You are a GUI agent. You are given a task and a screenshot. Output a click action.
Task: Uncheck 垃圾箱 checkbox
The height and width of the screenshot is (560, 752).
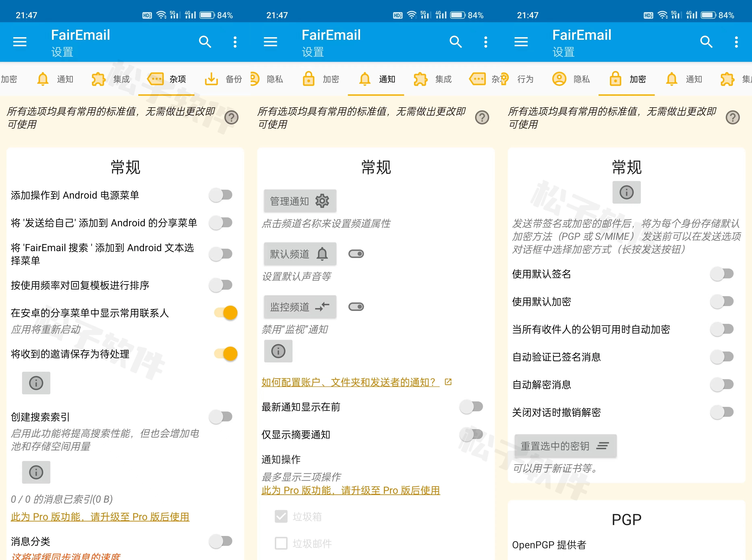point(281,516)
